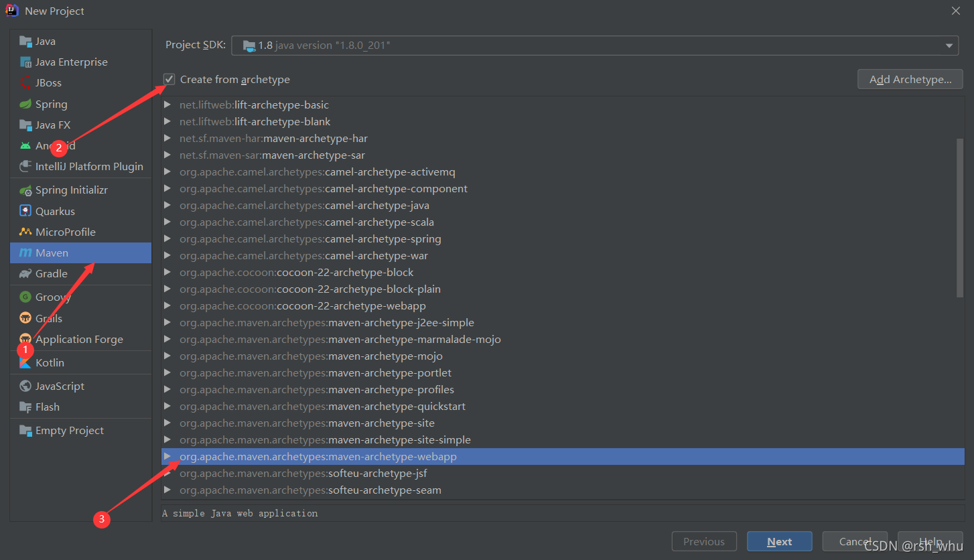Choose Gradle from the project types
Screen dimensions: 974x560
pos(80,273)
